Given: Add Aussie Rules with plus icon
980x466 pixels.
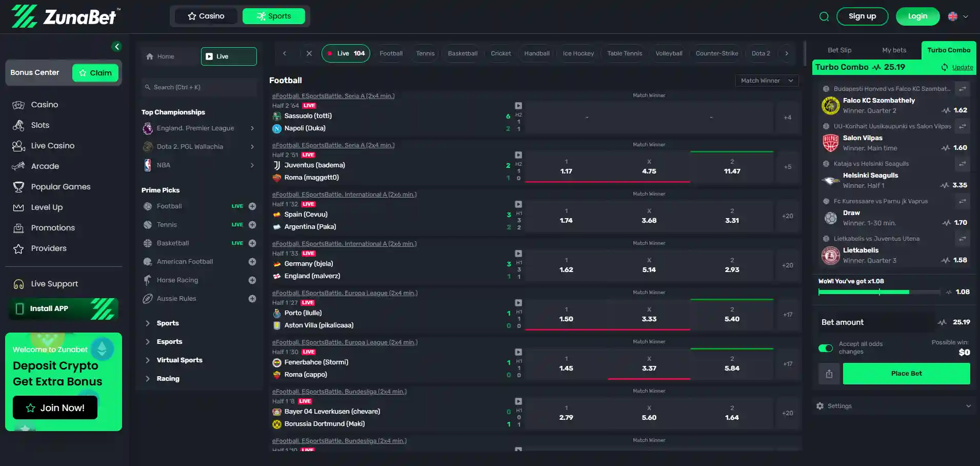Looking at the screenshot, I should pyautogui.click(x=252, y=299).
